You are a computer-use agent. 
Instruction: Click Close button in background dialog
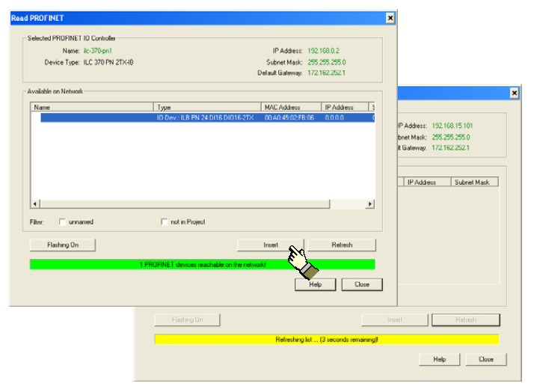coord(486,359)
